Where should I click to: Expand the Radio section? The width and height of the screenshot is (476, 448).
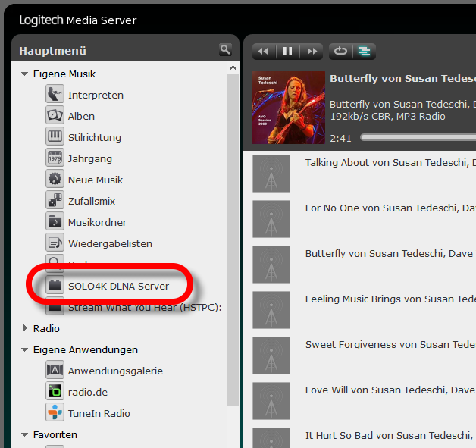[25, 329]
